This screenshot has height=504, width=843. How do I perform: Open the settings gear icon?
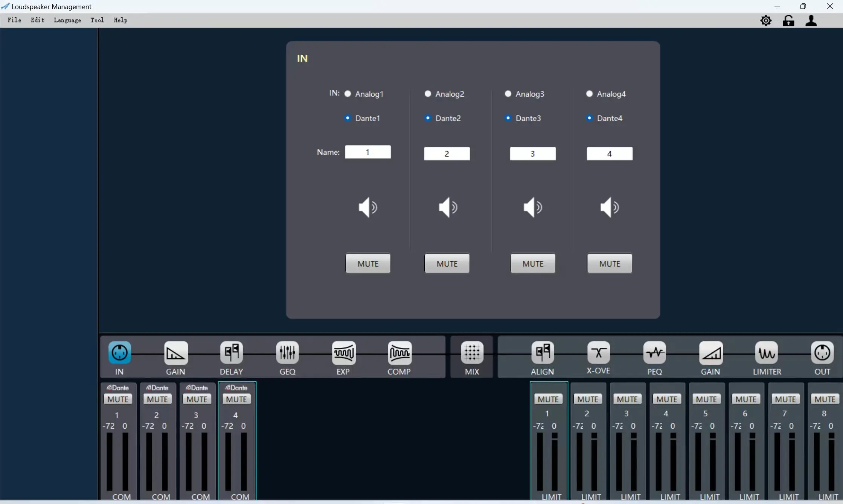[x=766, y=21]
